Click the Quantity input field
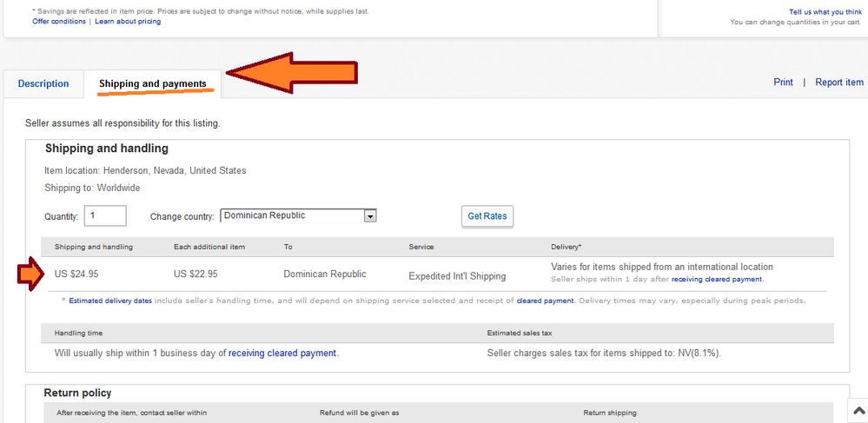This screenshot has height=423, width=868. click(x=105, y=215)
